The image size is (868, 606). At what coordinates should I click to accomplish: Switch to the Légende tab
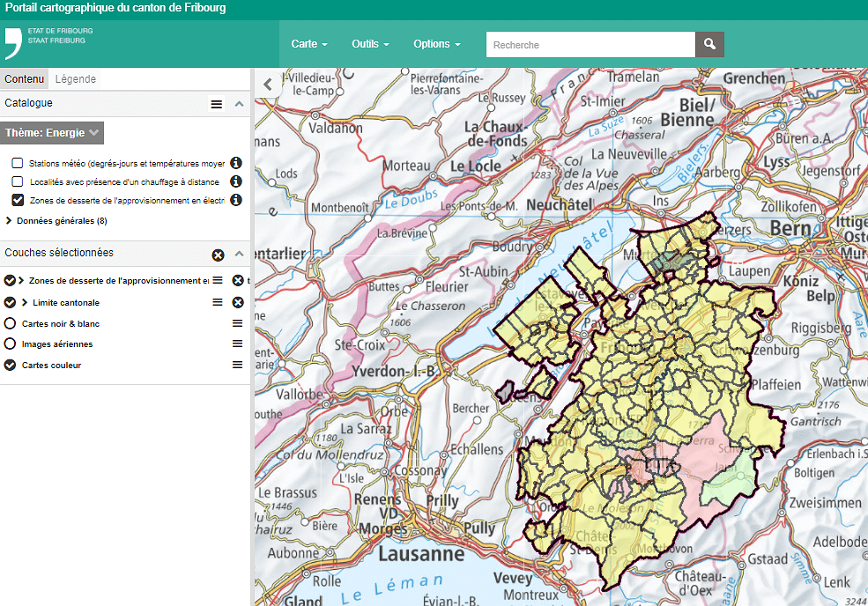pos(76,78)
